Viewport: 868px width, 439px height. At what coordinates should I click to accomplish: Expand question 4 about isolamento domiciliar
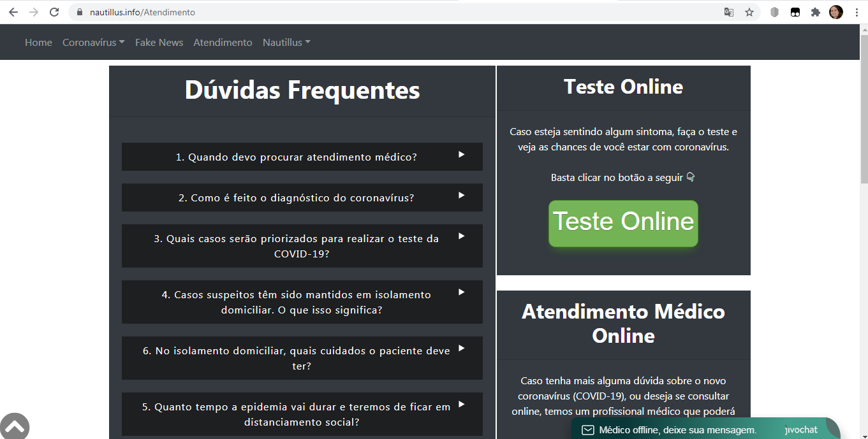(x=302, y=303)
